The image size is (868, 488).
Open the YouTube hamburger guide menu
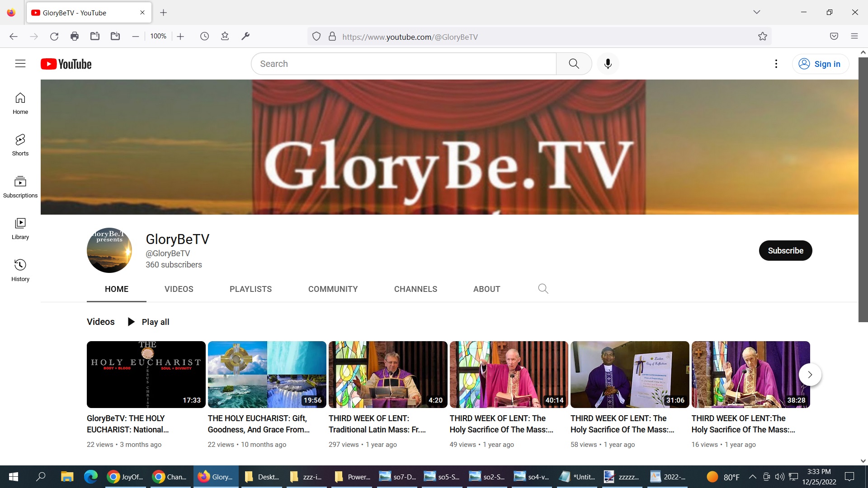20,64
